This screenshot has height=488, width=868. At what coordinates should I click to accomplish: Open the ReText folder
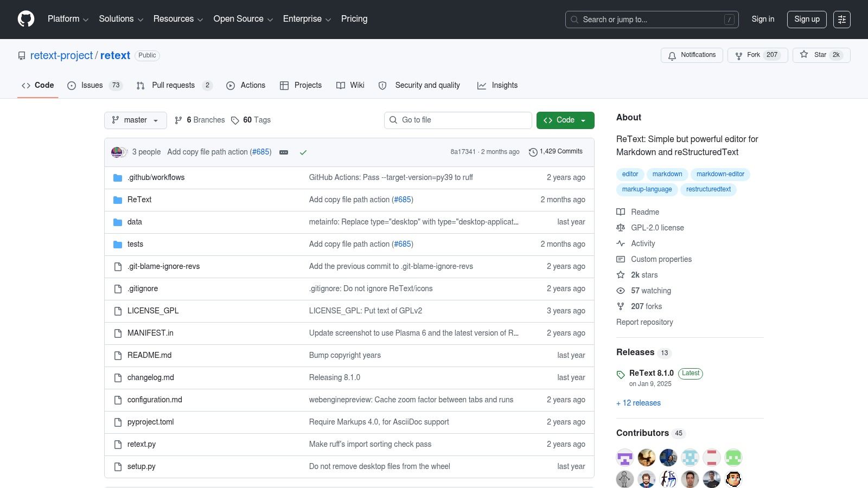[139, 200]
